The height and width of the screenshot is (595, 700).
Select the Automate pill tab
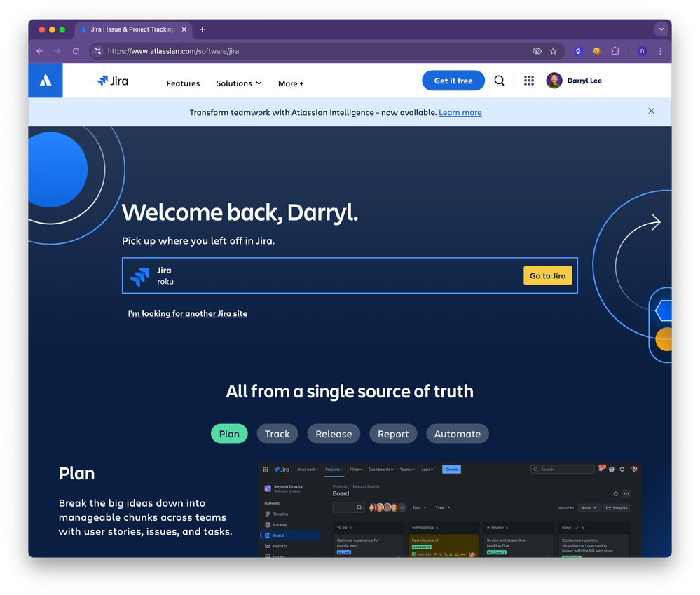click(457, 434)
